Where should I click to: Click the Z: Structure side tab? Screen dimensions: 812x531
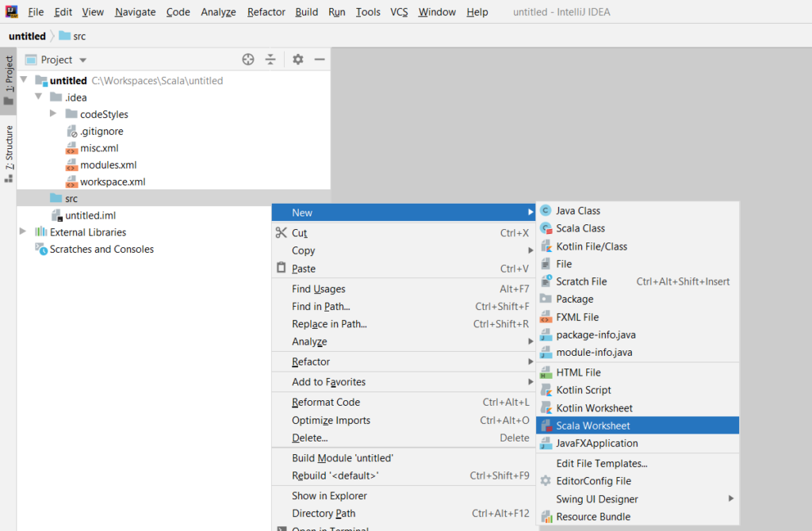[x=9, y=153]
